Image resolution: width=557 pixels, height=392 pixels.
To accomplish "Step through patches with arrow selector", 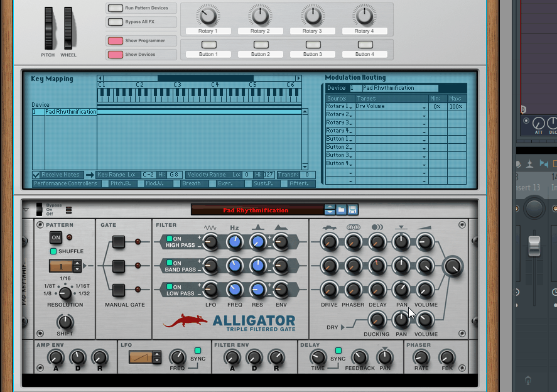I will click(x=330, y=210).
